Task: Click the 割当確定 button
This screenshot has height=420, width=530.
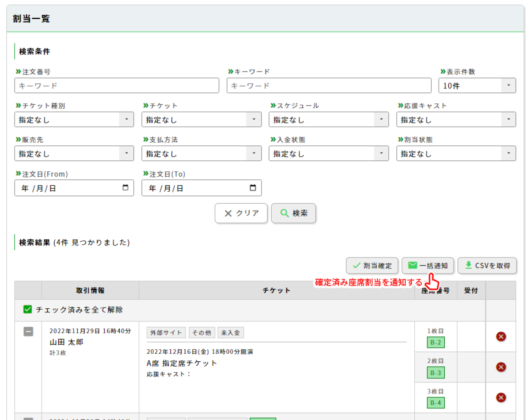Action: (372, 265)
